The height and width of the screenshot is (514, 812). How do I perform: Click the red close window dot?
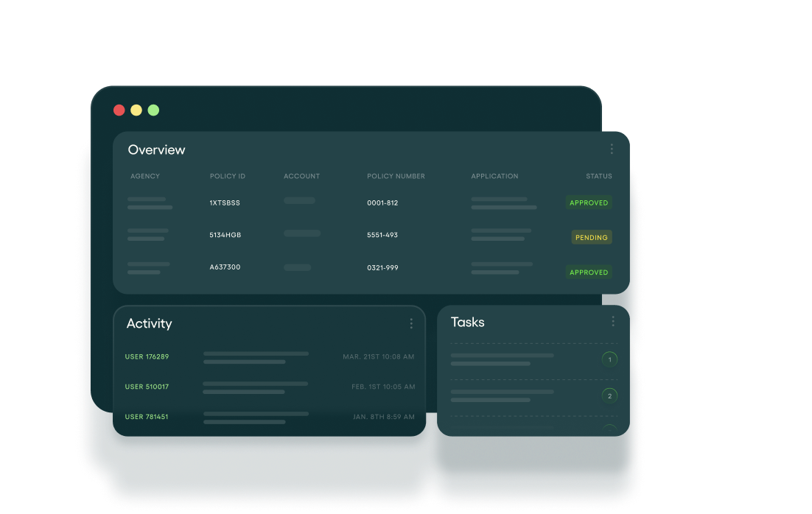pos(119,110)
